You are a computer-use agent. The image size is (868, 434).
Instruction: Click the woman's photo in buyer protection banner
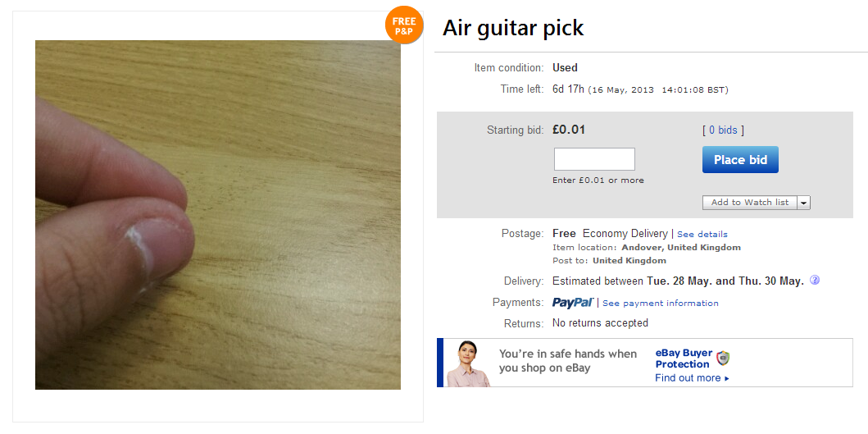(x=468, y=363)
